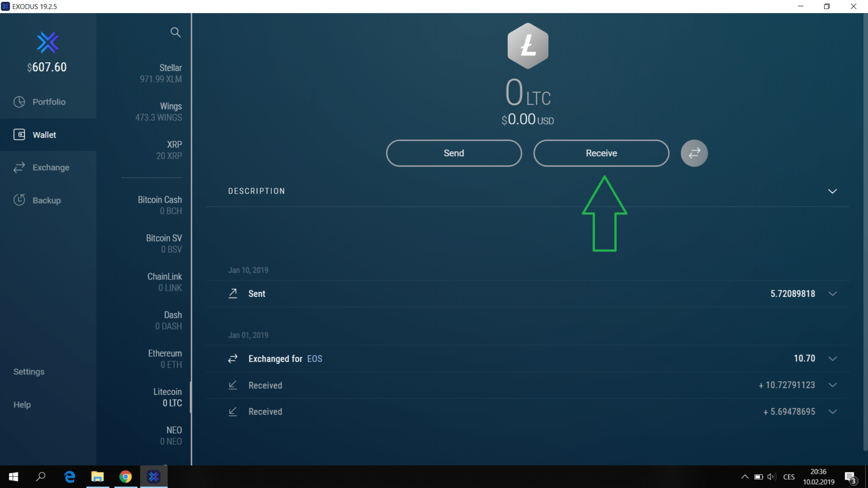The height and width of the screenshot is (488, 868).
Task: Click the Backup clock icon
Action: pos(19,200)
